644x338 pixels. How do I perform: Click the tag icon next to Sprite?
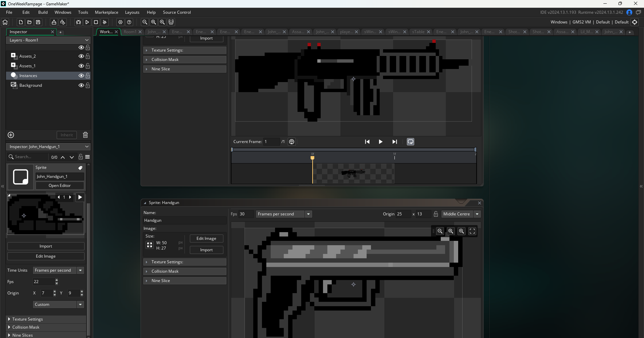80,168
